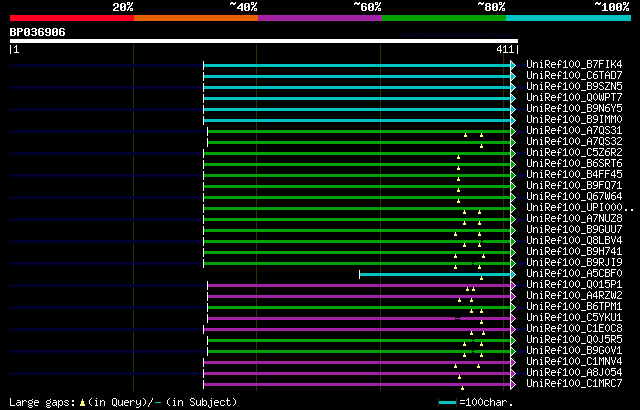Click the UniRef100_B6TPM1 label
640x410 pixels.
click(x=574, y=307)
